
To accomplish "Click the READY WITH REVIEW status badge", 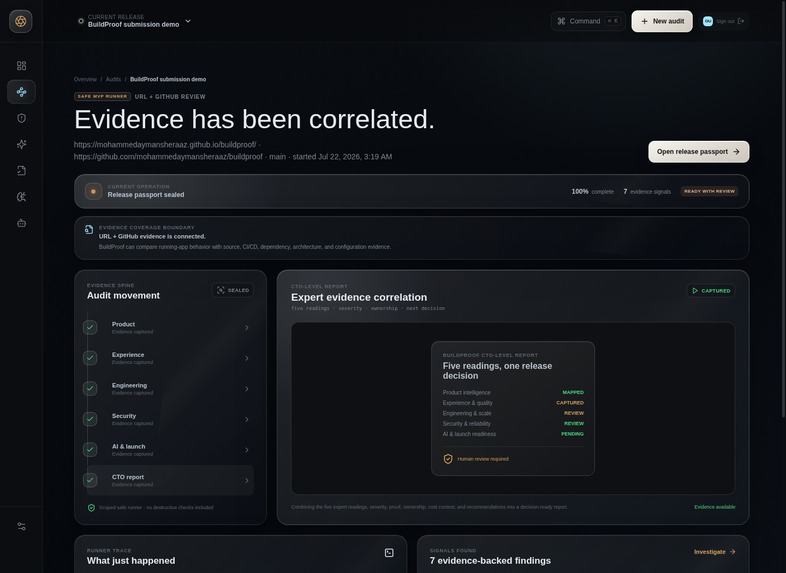I will point(709,191).
